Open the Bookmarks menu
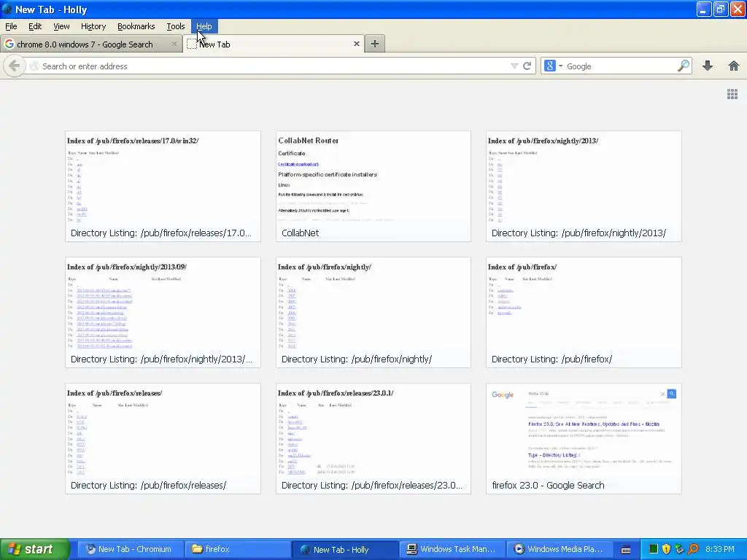This screenshot has width=747, height=560. pyautogui.click(x=136, y=26)
